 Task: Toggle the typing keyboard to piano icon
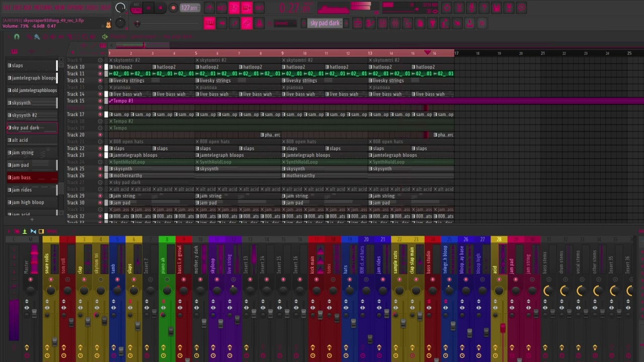tap(209, 23)
